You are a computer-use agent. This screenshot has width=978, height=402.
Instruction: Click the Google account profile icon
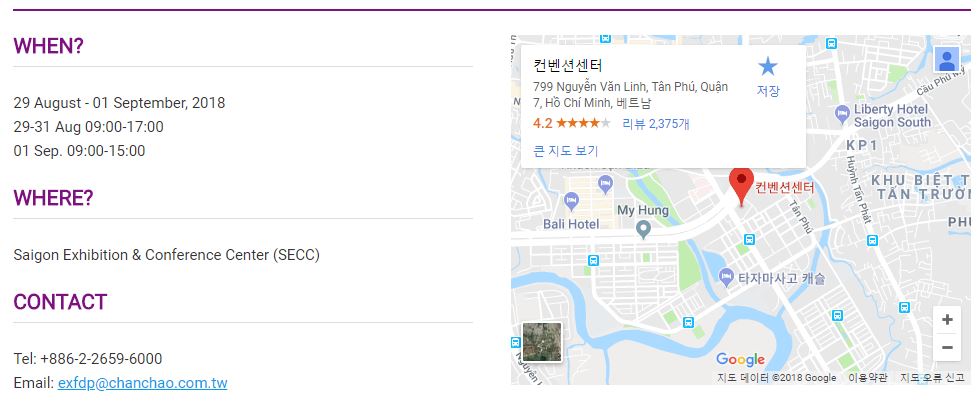click(x=946, y=59)
